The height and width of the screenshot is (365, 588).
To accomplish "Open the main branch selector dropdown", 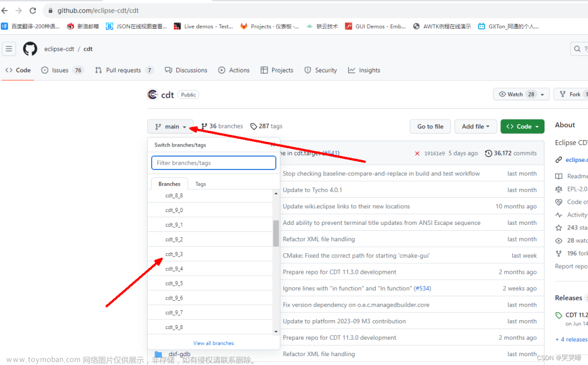I will (171, 127).
